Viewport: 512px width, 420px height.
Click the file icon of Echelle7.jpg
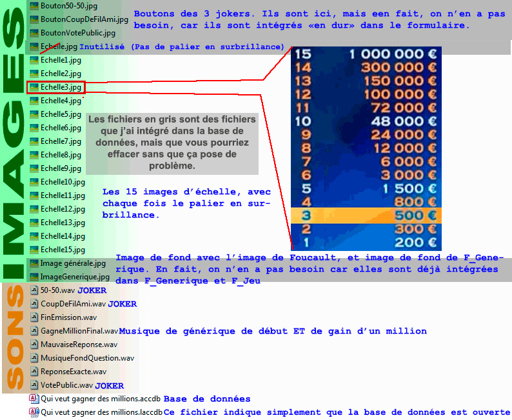tap(34, 141)
